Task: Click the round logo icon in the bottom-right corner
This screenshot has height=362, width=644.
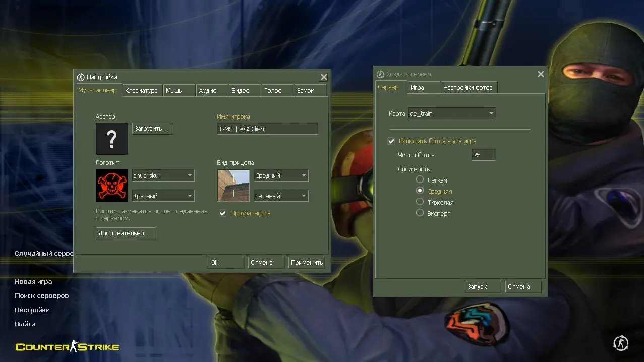Action: [621, 343]
